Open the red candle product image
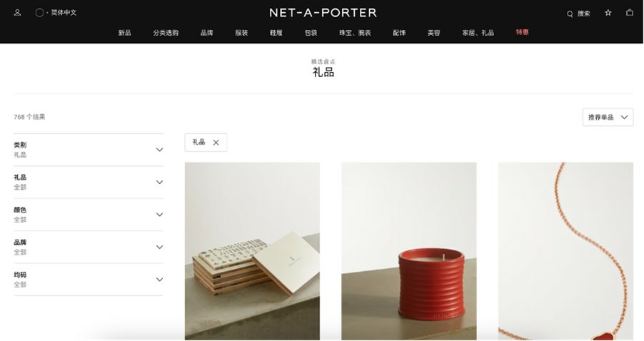Viewport: 644px width, 341px height. (x=409, y=250)
